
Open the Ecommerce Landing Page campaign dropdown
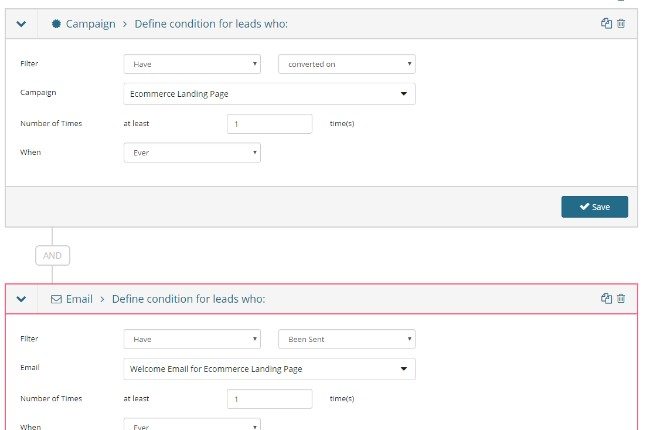point(269,94)
